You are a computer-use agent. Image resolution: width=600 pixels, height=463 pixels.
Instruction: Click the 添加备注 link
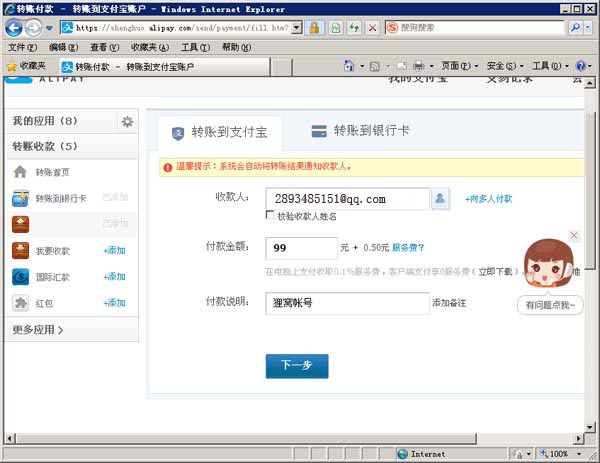click(449, 303)
